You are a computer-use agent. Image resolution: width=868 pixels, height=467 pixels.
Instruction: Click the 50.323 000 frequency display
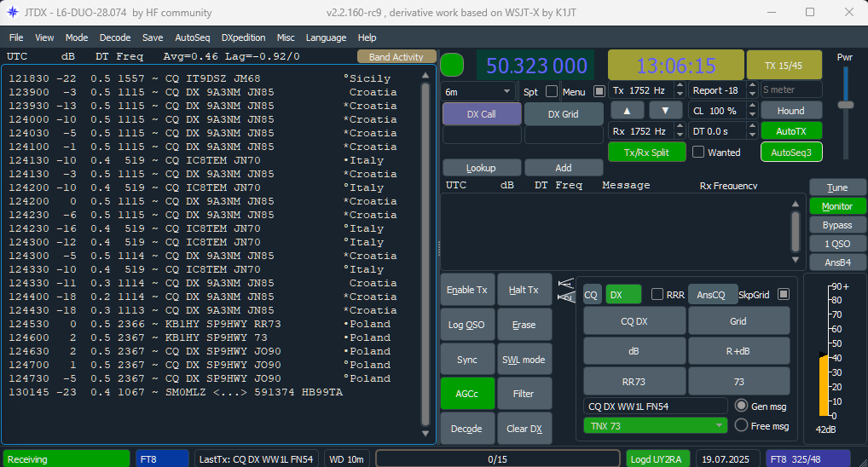click(x=535, y=66)
